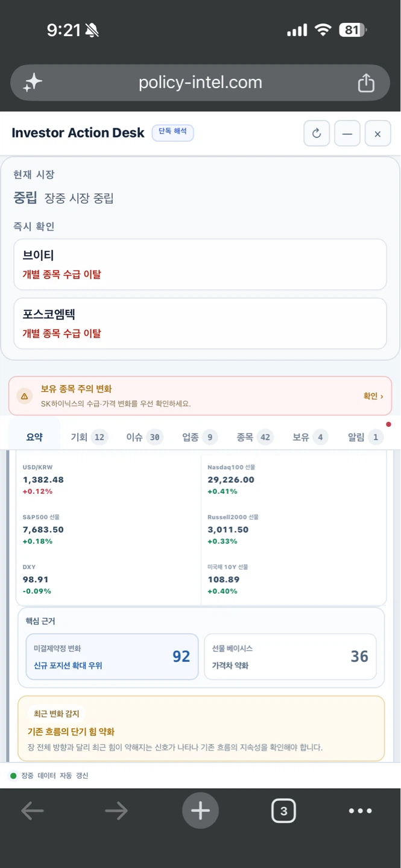Image resolution: width=401 pixels, height=868 pixels.
Task: Select the 미결제약정 변화 score card
Action: pyautogui.click(x=112, y=656)
